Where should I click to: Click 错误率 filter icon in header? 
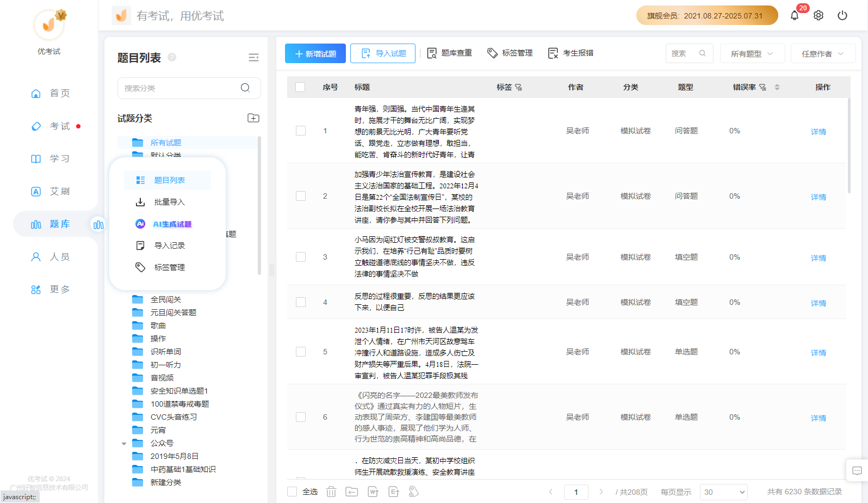pyautogui.click(x=762, y=87)
